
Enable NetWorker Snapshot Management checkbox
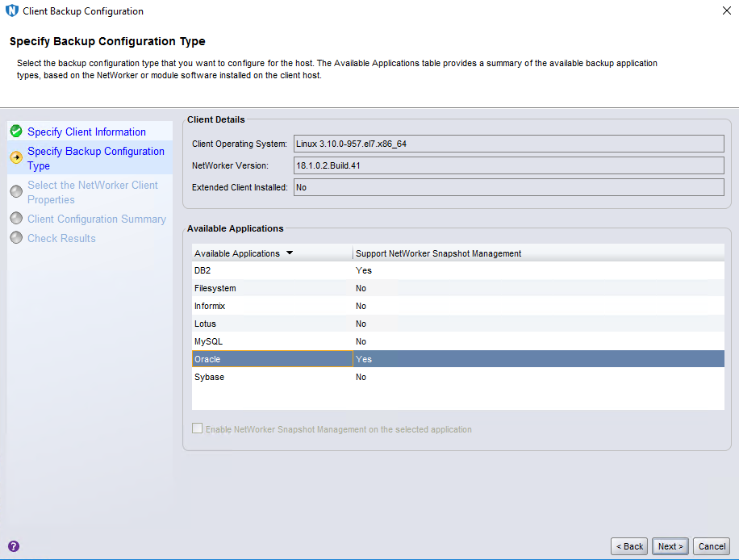[x=198, y=428]
